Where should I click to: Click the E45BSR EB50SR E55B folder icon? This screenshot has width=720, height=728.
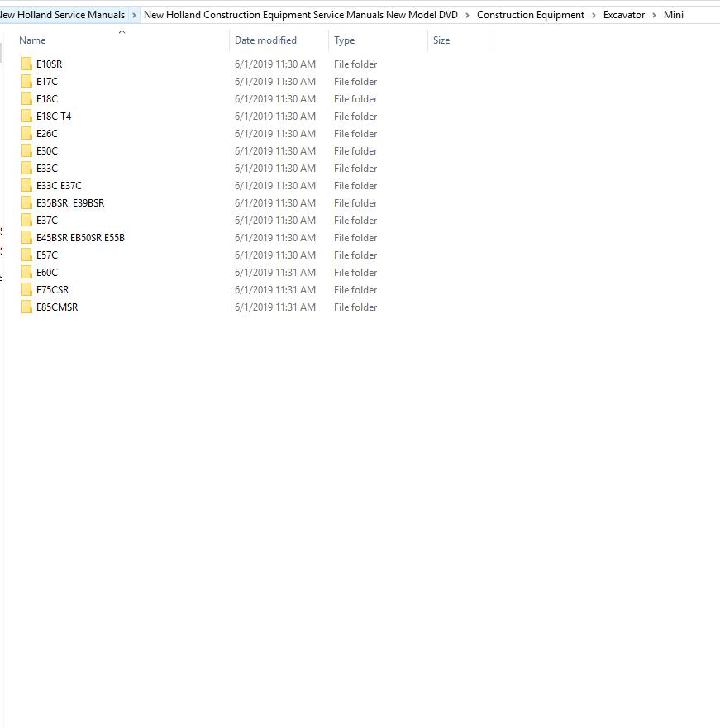coord(27,238)
